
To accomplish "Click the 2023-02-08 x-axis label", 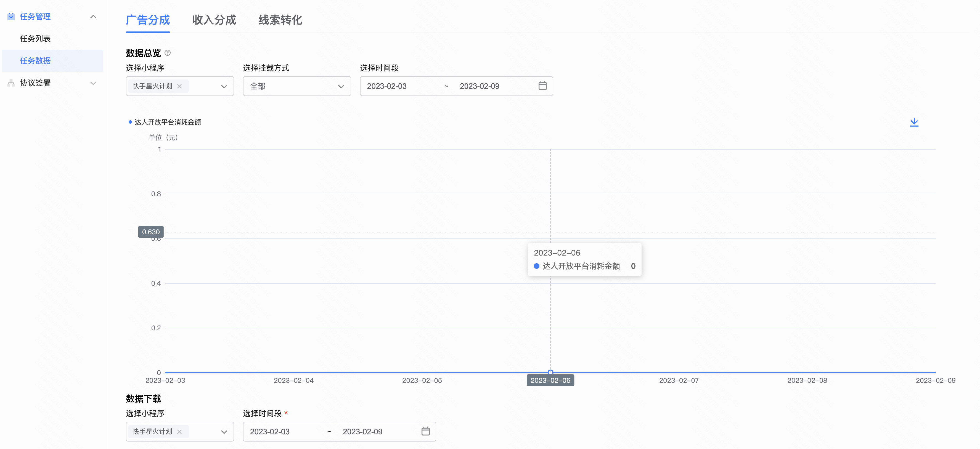I will coord(807,380).
